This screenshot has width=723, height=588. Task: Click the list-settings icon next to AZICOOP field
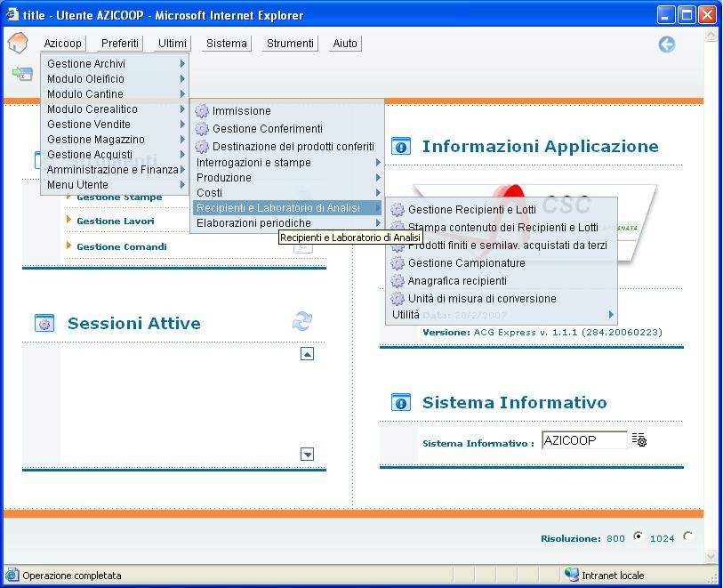639,439
